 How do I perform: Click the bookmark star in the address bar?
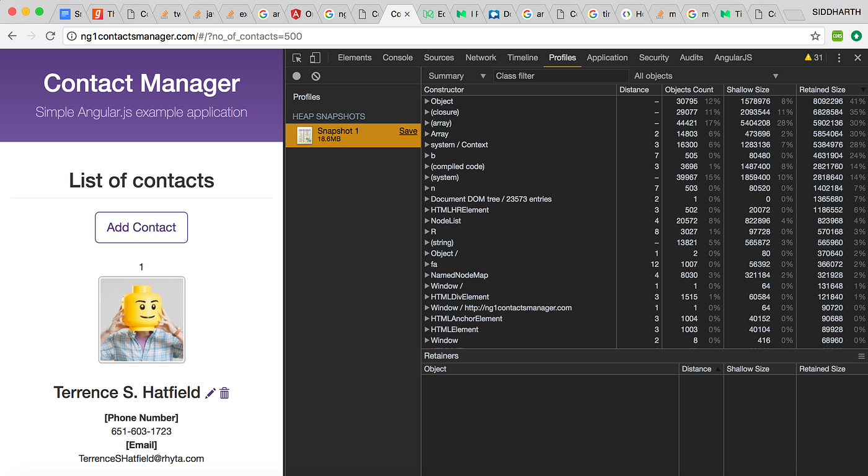[817, 36]
